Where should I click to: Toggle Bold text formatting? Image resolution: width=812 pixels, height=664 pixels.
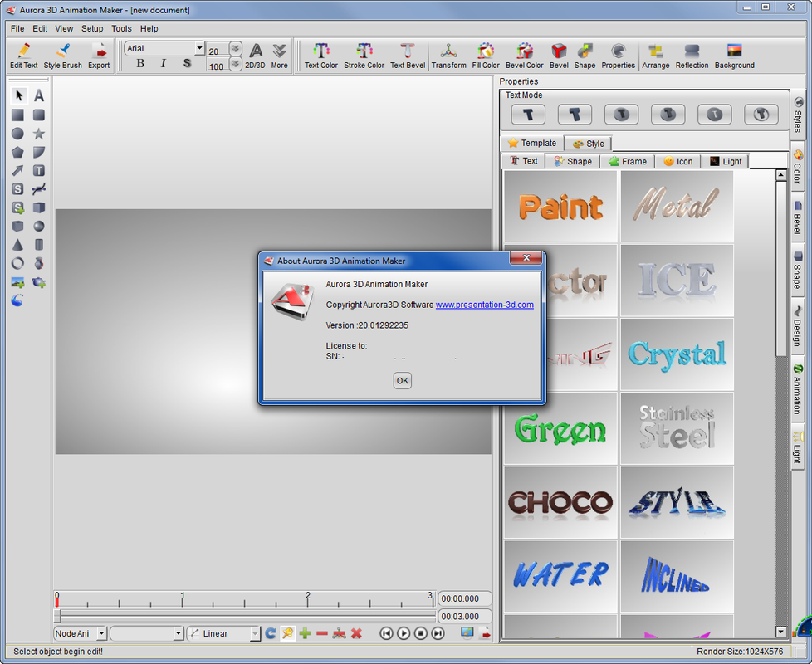point(140,63)
